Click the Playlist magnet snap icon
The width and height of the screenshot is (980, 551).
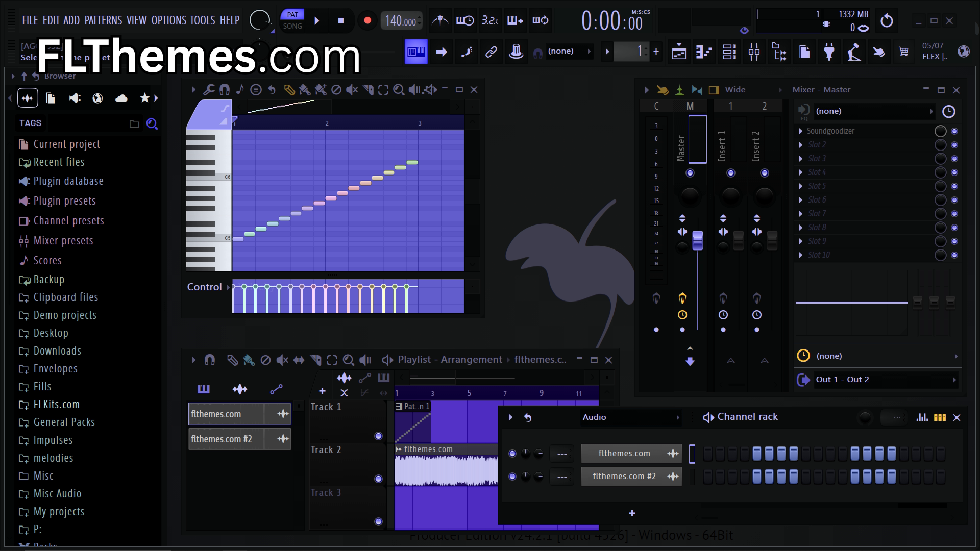209,360
